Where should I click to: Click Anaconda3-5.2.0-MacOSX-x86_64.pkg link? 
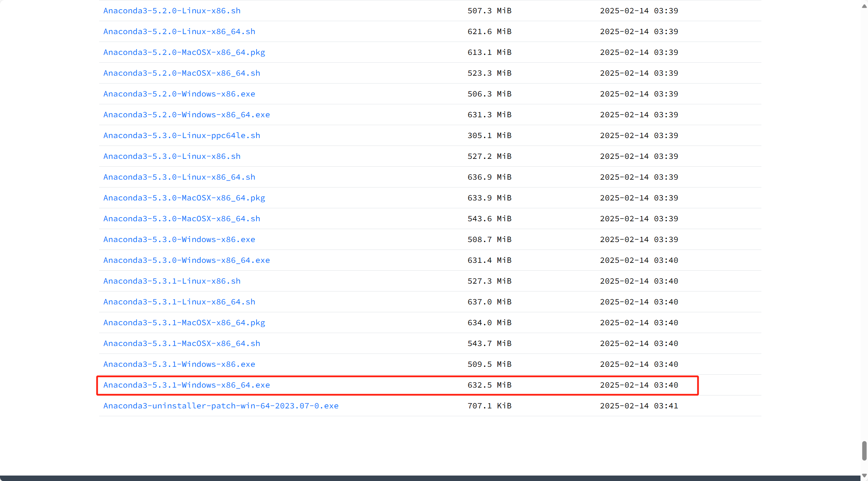click(184, 52)
